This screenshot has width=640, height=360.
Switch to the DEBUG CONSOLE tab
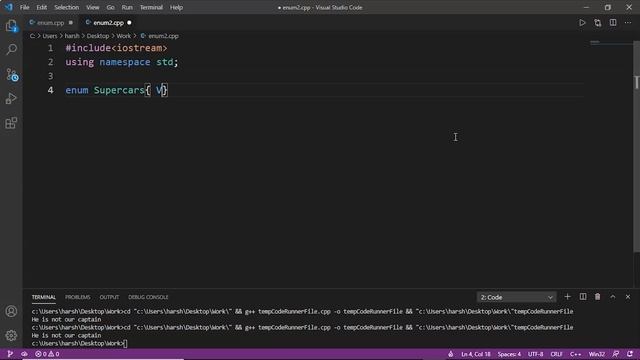pyautogui.click(x=148, y=297)
